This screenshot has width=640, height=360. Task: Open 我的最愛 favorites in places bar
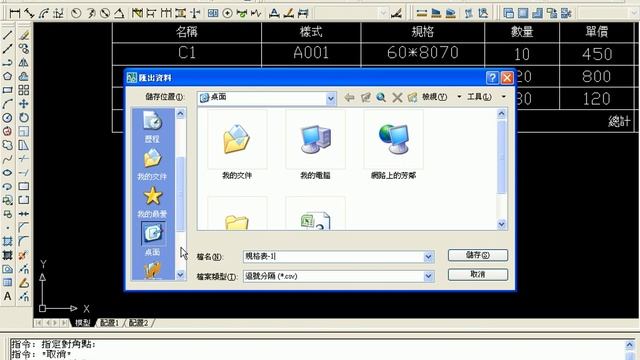click(152, 202)
